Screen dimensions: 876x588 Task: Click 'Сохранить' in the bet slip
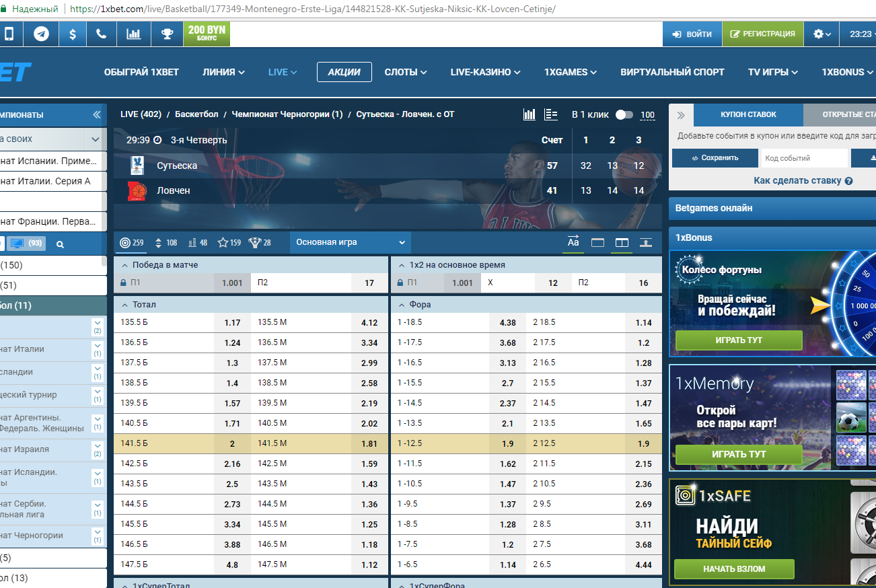pos(715,158)
